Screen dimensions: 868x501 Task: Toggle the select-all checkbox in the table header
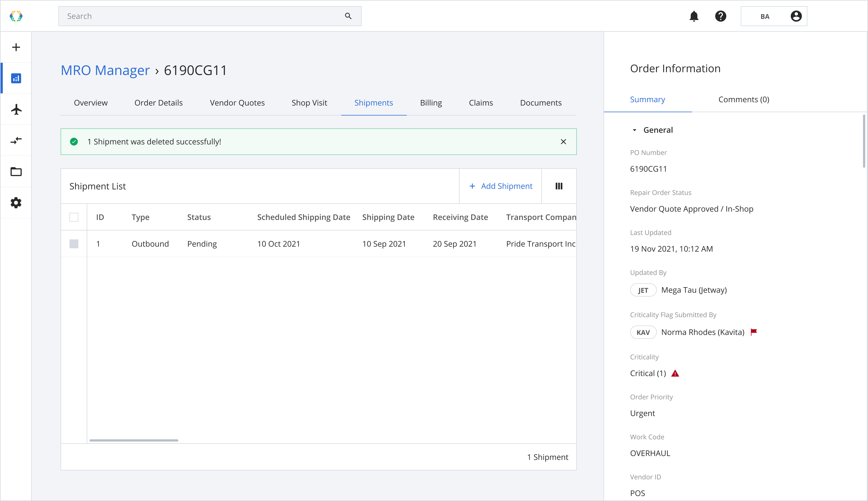coord(74,217)
